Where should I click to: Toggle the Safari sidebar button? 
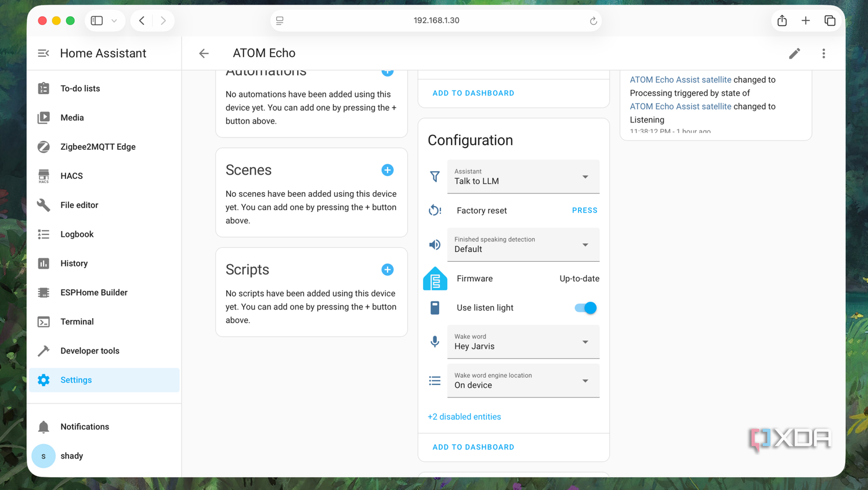97,21
